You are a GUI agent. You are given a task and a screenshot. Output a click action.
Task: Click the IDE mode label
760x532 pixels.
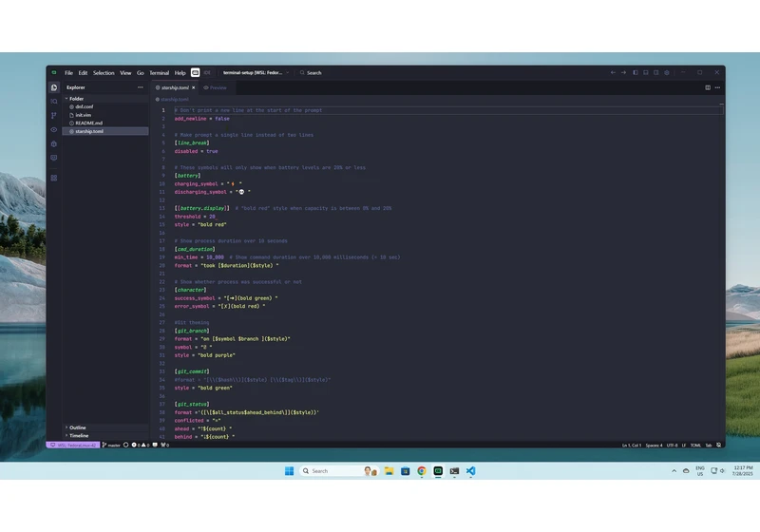207,73
